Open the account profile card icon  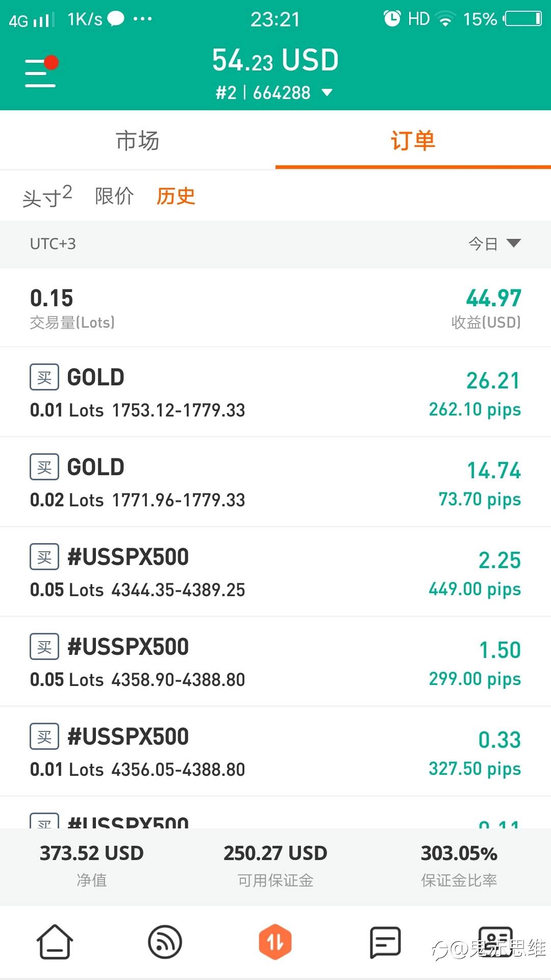[x=494, y=942]
